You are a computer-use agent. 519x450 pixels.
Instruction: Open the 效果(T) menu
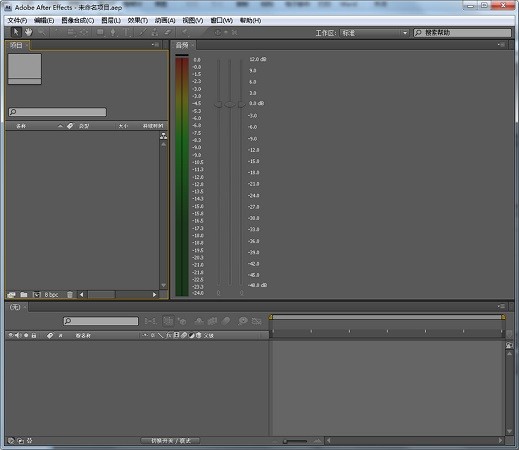tap(138, 20)
